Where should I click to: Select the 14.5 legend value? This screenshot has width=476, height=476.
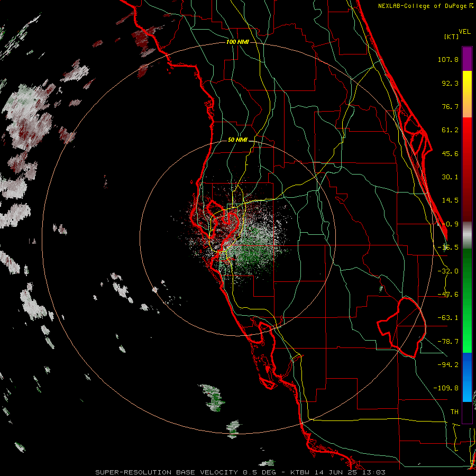(x=450, y=200)
